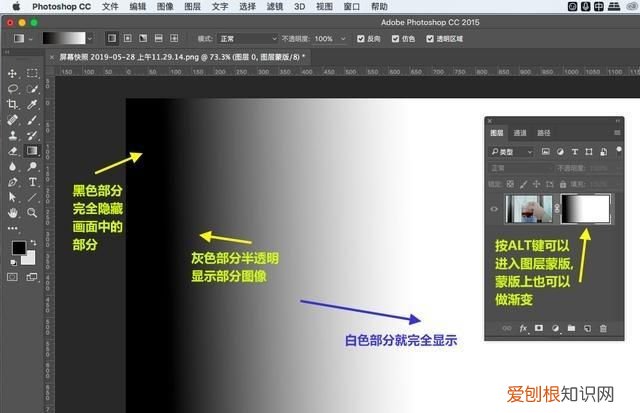The width and height of the screenshot is (640, 413).
Task: Click the fx add layer style button
Action: coord(523,328)
